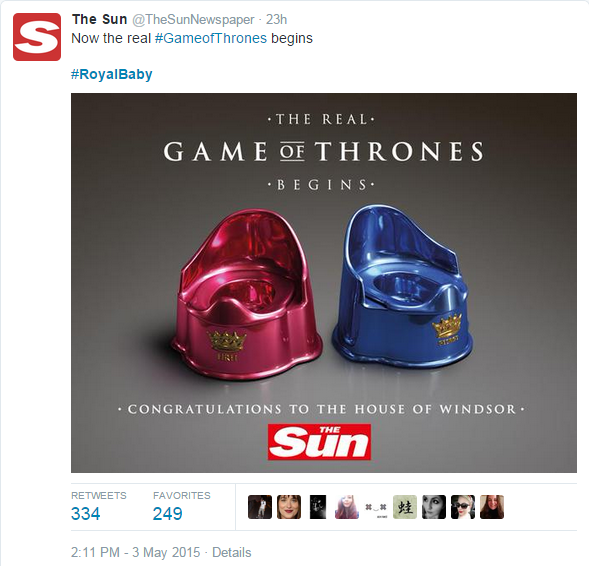The image size is (589, 566).
Task: Click The Sun account display name
Action: coord(100,19)
